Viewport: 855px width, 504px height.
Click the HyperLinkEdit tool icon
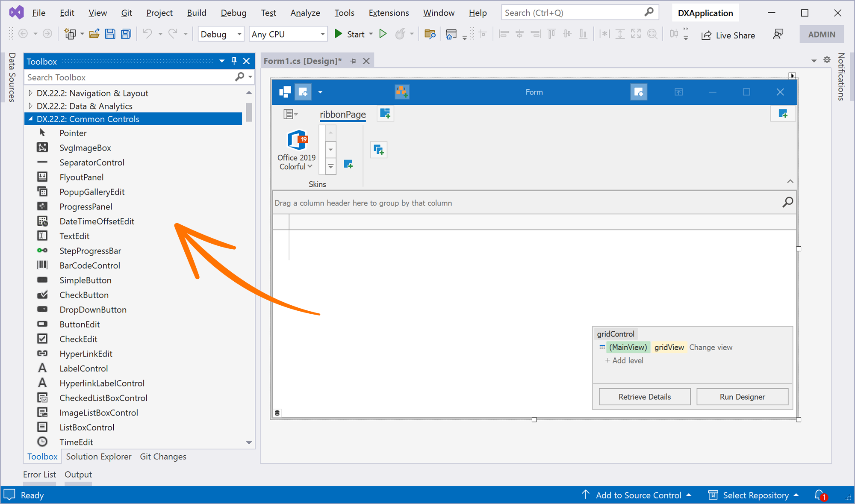[42, 354]
